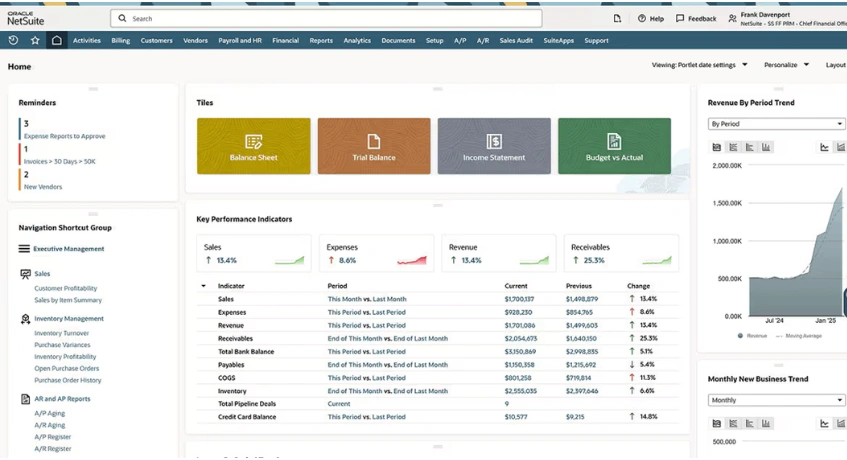Open A/P Aging shortcut
847x460 pixels.
click(x=50, y=414)
